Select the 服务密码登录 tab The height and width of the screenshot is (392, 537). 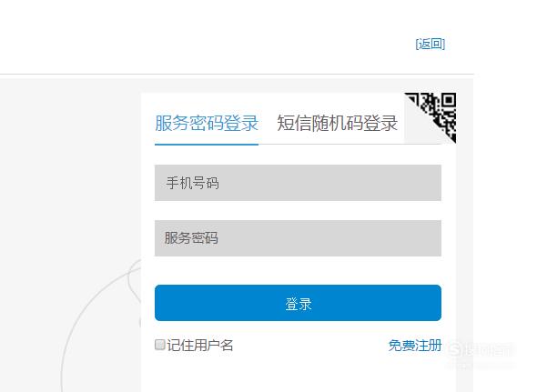click(207, 123)
